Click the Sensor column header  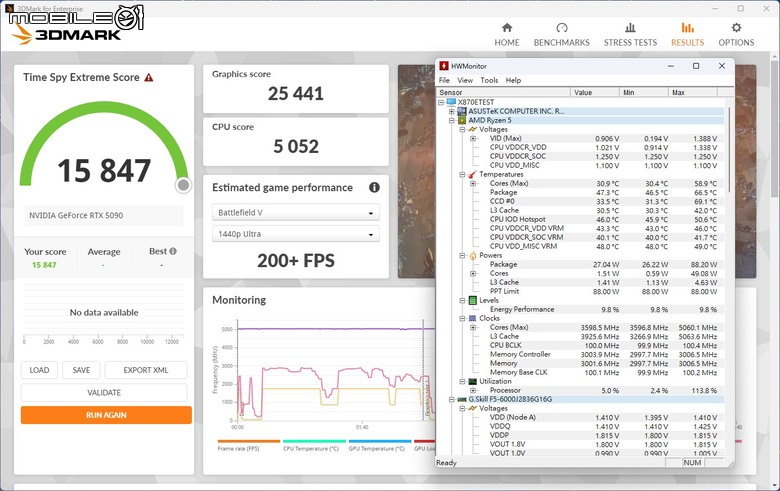click(x=503, y=93)
